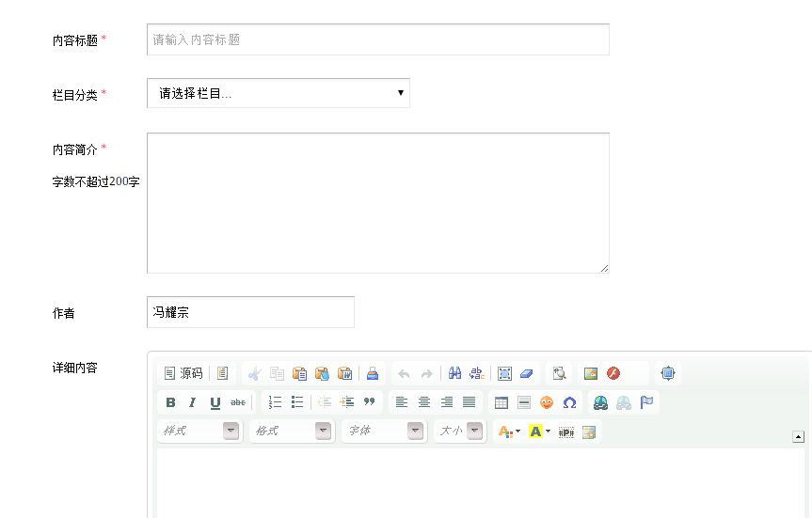Screen dimensions: 812x518
Task: Click the 详细内容 label text
Action: (x=75, y=368)
